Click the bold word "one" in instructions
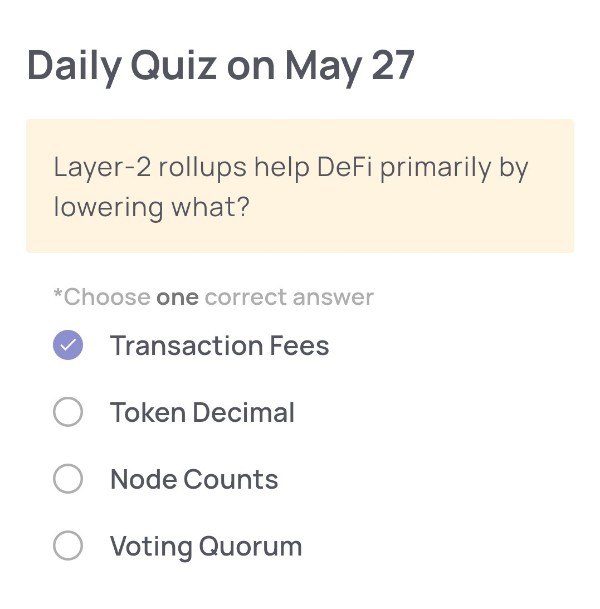The image size is (600, 609). (x=177, y=298)
